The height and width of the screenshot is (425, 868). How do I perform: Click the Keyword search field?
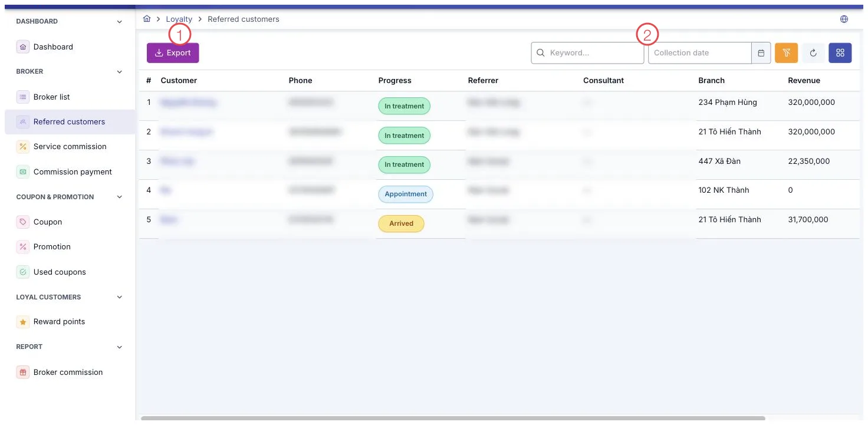587,52
